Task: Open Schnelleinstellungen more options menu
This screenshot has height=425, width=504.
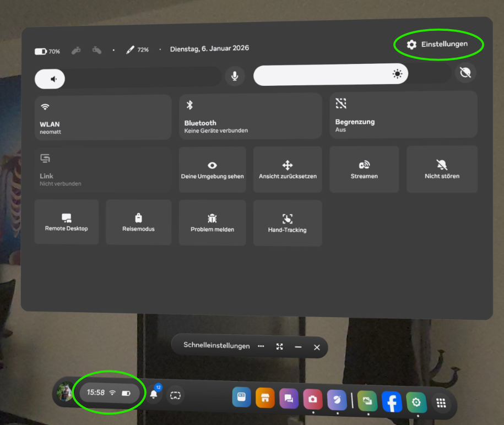Action: (x=261, y=346)
